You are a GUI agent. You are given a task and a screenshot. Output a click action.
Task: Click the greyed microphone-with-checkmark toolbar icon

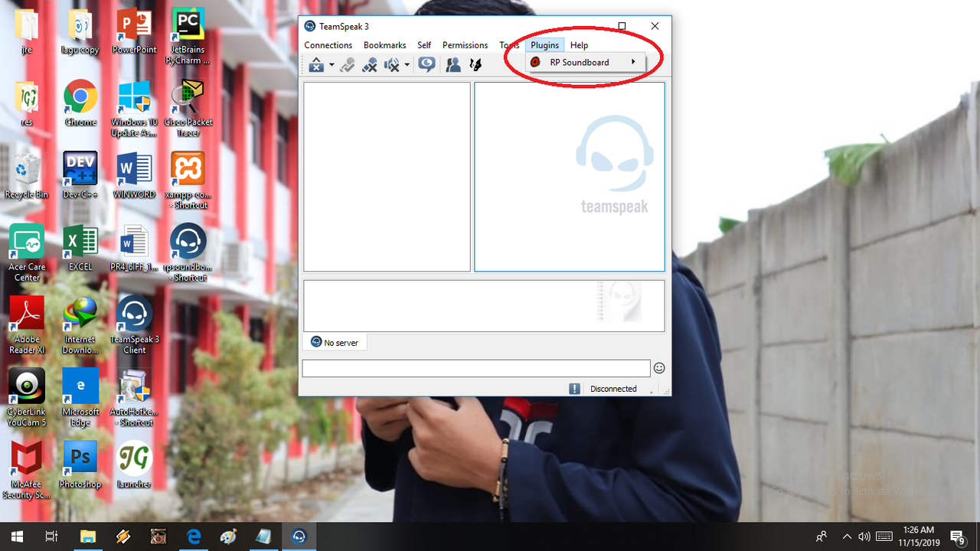348,65
